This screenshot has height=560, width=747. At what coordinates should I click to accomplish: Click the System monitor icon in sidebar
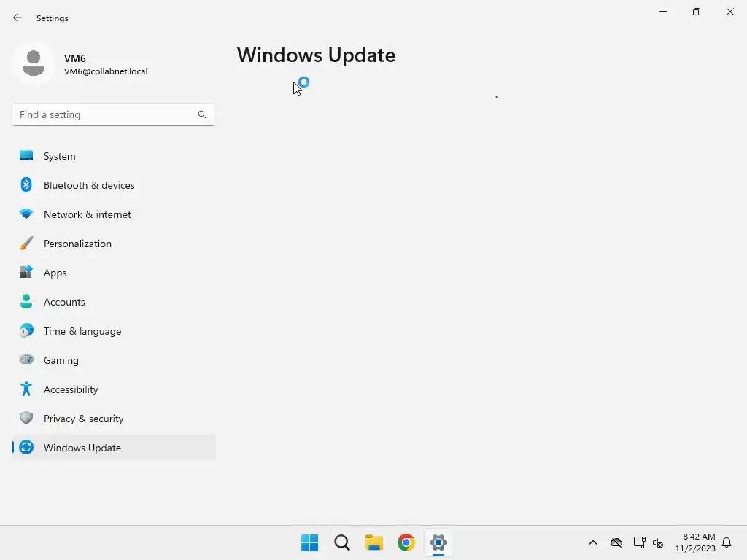(26, 156)
